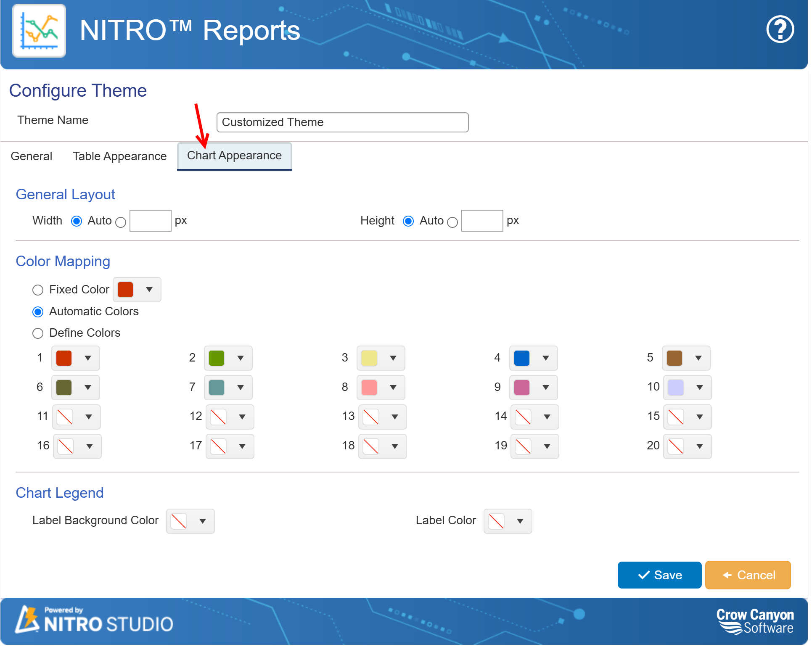
Task: Click the NITRO Reports chart logo
Action: pos(39,31)
